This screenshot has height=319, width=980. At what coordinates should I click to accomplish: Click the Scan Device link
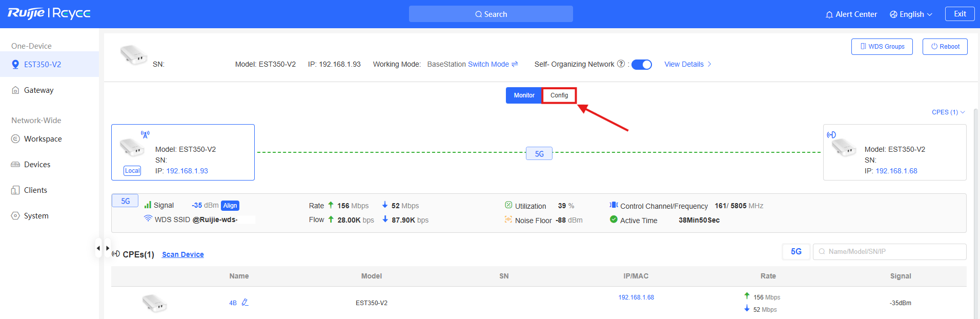[x=182, y=254]
